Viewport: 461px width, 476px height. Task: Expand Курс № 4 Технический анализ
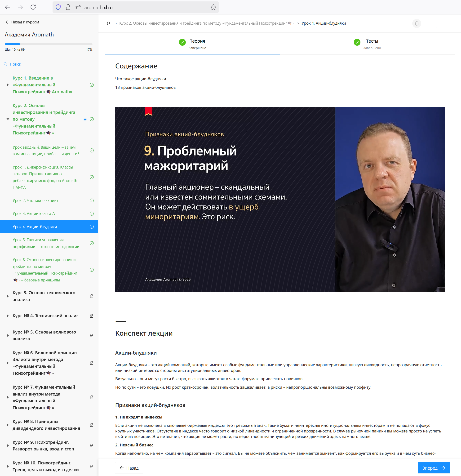click(8, 316)
